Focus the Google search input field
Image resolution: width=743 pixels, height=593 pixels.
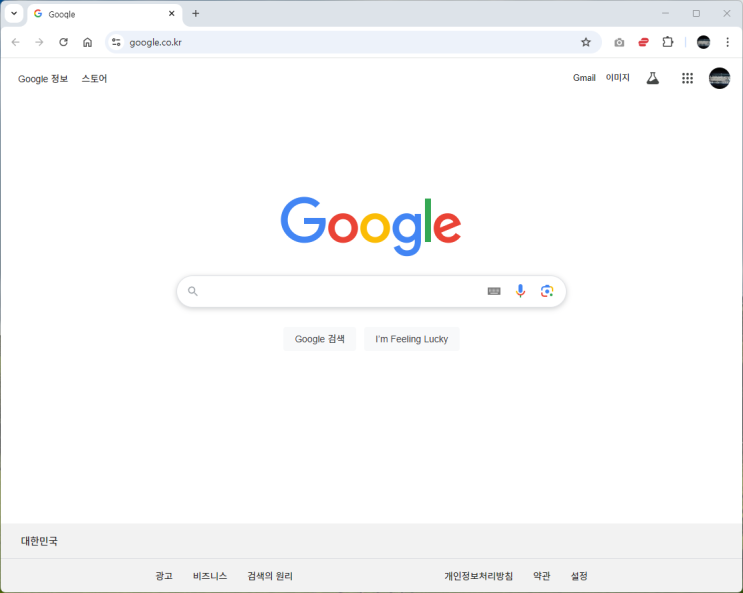click(341, 291)
